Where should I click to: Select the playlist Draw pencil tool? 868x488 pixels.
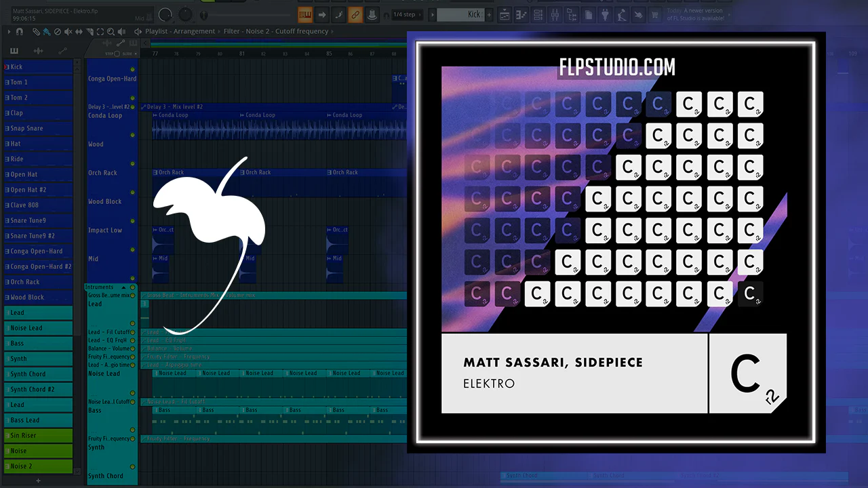(37, 31)
